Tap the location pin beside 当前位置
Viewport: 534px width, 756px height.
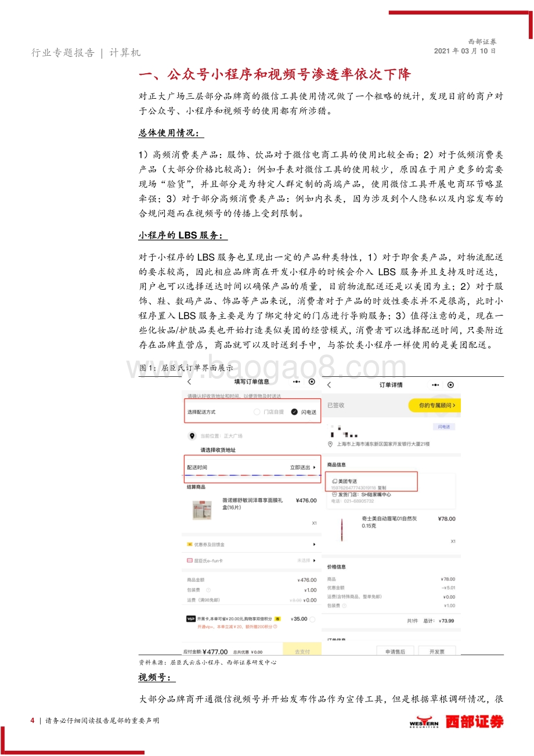[x=192, y=435]
